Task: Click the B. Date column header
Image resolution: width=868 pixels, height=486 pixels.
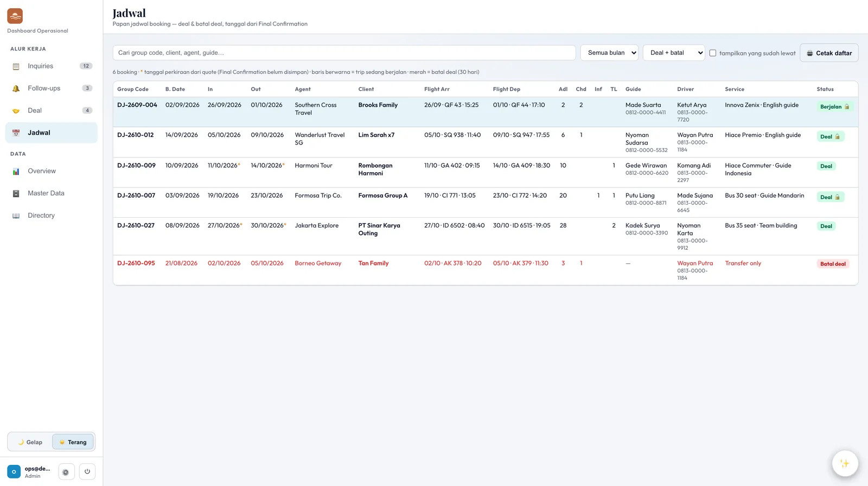Action: click(x=175, y=89)
